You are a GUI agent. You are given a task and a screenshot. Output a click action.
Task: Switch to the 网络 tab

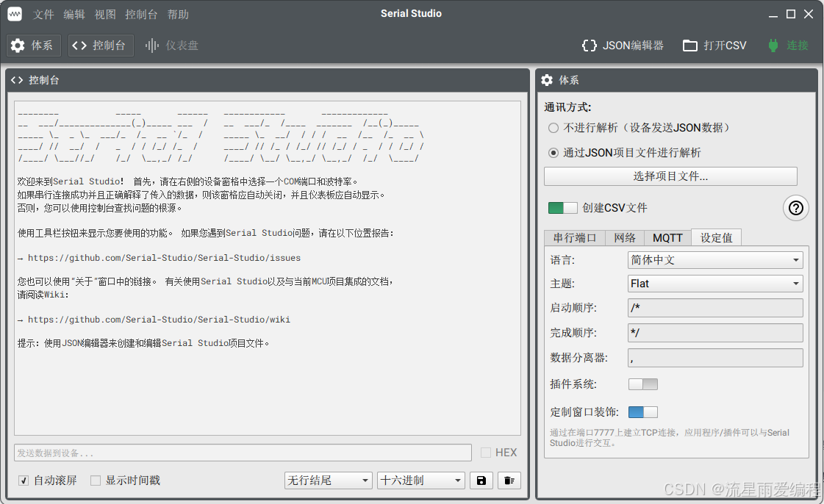(625, 238)
